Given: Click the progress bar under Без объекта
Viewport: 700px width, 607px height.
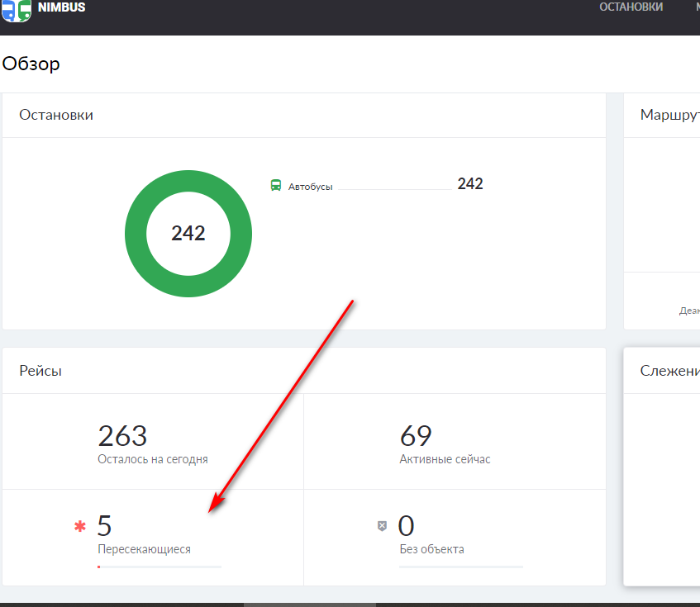Looking at the screenshot, I should point(461,567).
